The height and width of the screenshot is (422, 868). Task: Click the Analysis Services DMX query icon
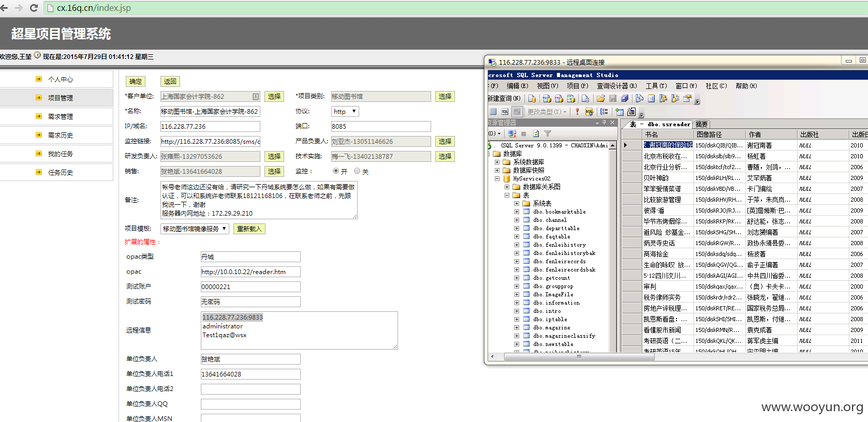[x=559, y=98]
